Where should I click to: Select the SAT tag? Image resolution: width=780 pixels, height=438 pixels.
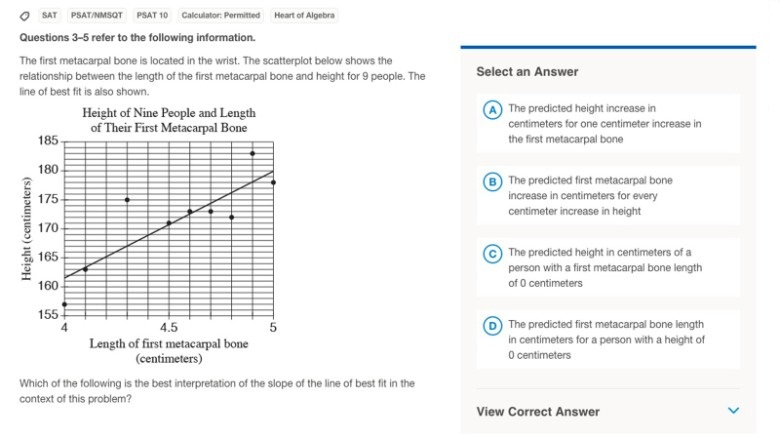coord(49,15)
